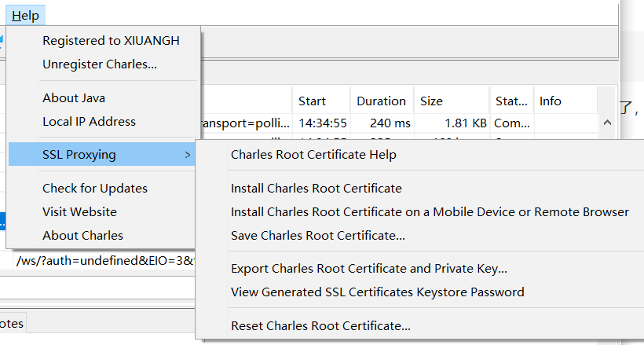Image resolution: width=644 pixels, height=345 pixels.
Task: Select Reset Charles Root Certificate...
Action: (320, 325)
